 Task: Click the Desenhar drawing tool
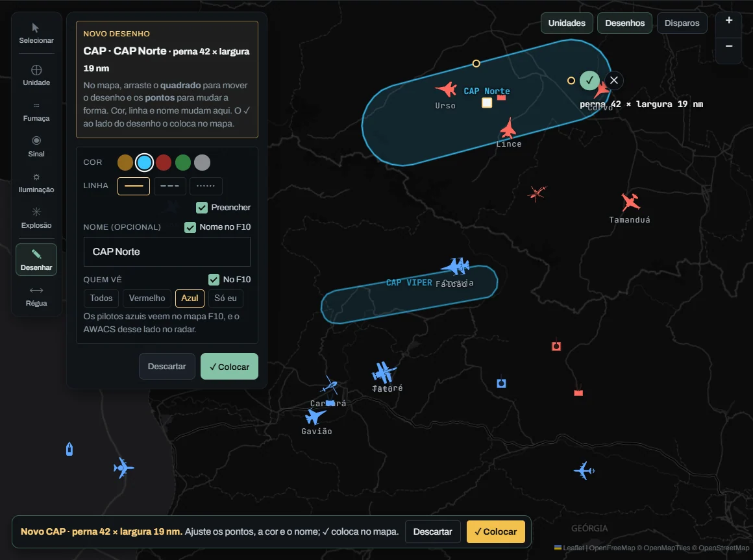pos(36,260)
